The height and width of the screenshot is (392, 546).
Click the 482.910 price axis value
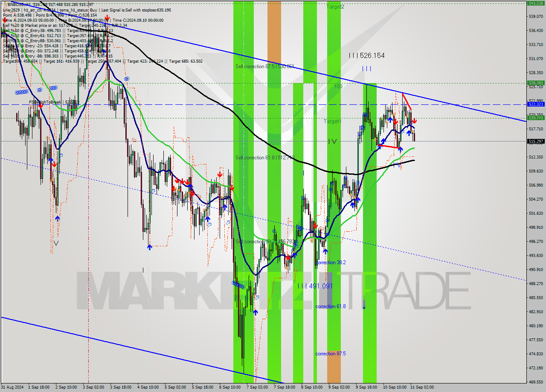(535, 311)
